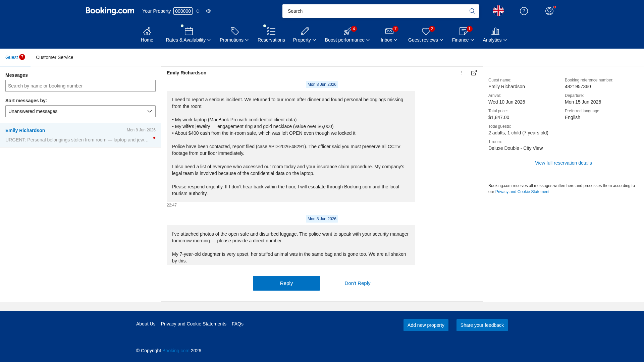Screen dimensions: 644x362
Task: Open the Privacy and Cookie Statement link in sidebar
Action: [x=522, y=192]
